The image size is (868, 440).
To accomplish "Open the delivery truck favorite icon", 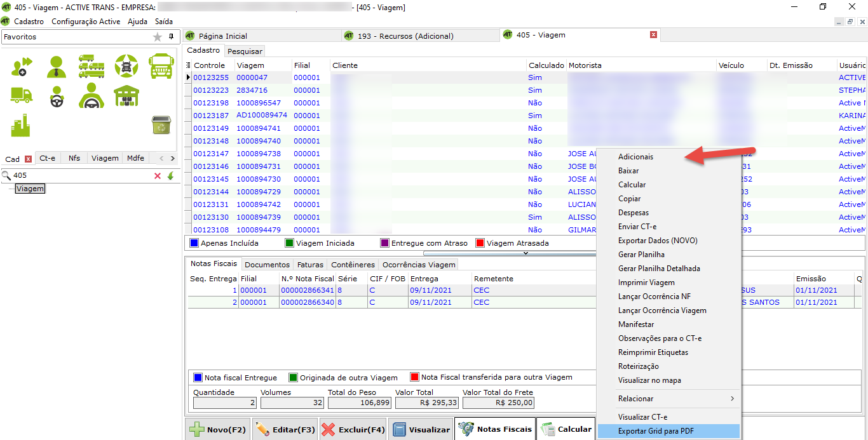I will click(22, 95).
